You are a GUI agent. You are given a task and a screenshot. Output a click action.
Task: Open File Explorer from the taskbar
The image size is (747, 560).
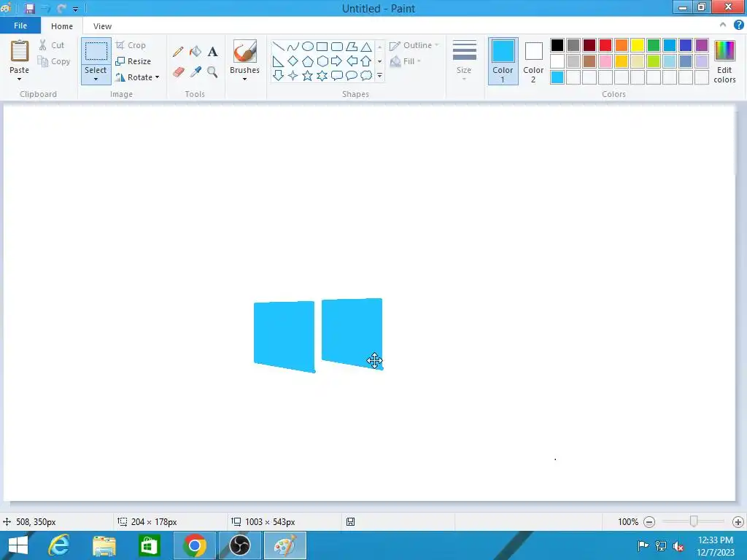(104, 545)
